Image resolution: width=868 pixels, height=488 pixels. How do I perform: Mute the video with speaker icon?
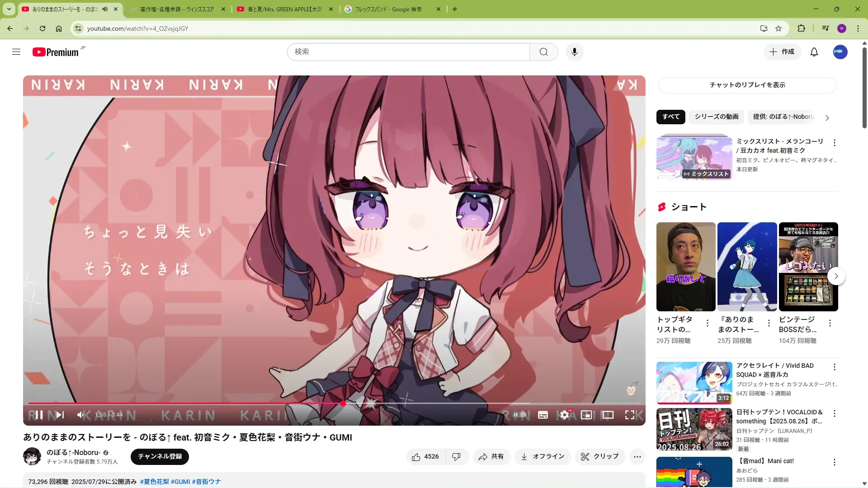pyautogui.click(x=80, y=415)
